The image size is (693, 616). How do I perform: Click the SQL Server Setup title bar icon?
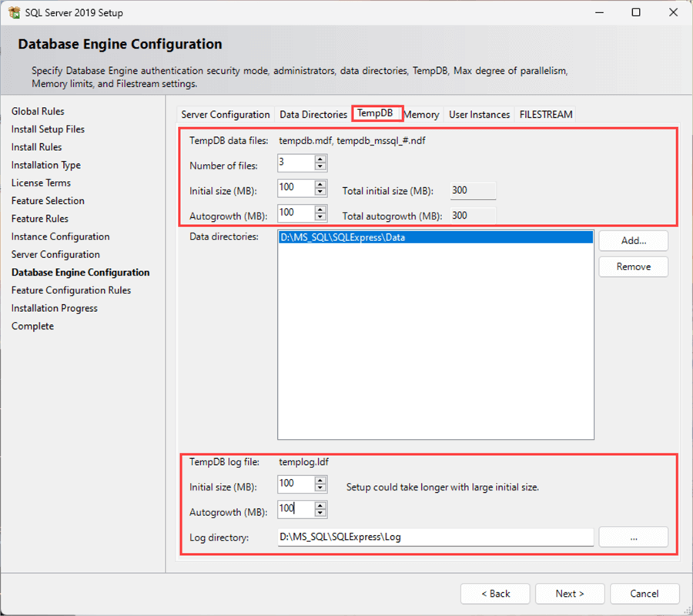coord(14,12)
